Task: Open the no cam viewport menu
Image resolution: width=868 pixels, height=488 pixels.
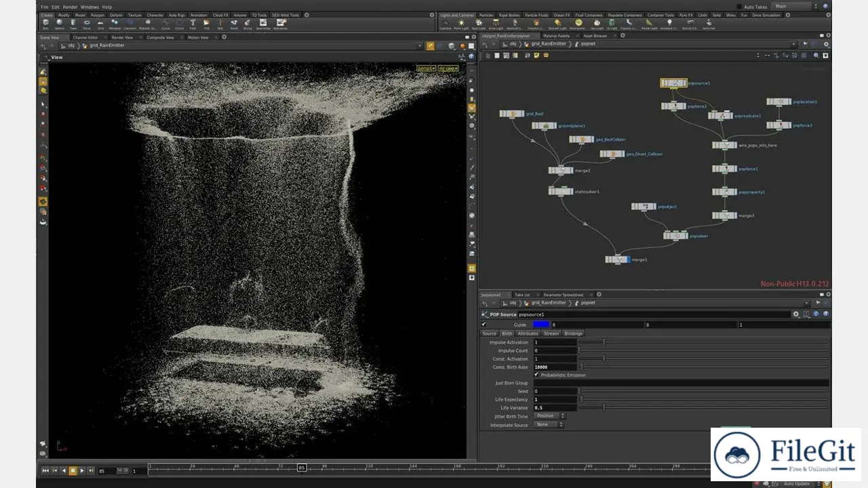Action: pyautogui.click(x=448, y=68)
